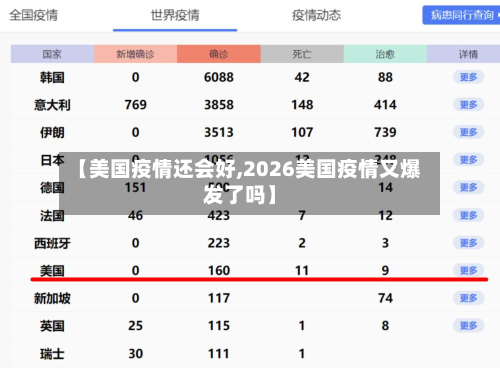Sort by the 新增确诊 column header
Screen dimensions: 500x368
coord(135,54)
